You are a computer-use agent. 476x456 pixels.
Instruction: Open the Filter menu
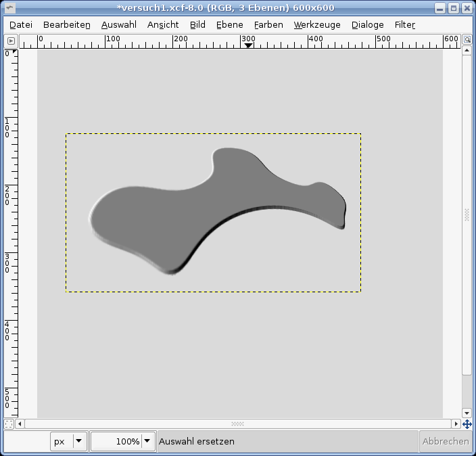coord(404,24)
